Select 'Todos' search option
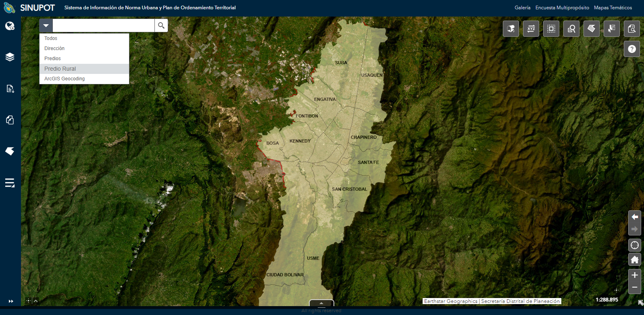 (x=84, y=38)
